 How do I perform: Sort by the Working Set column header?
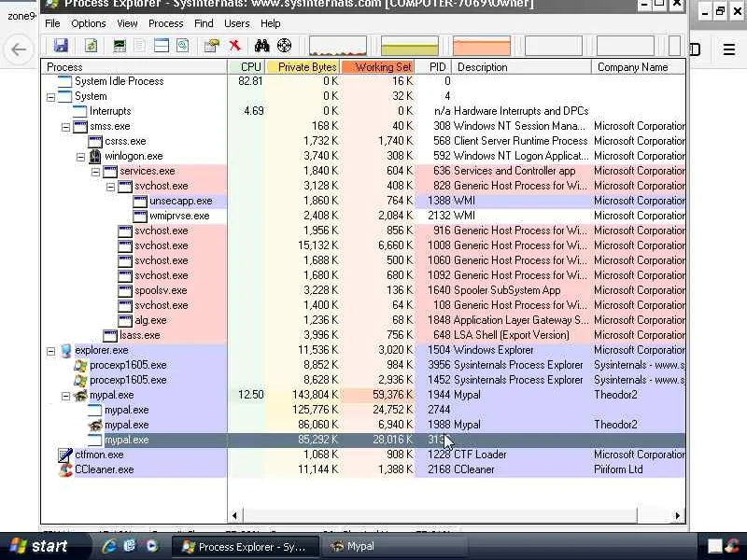378,67
